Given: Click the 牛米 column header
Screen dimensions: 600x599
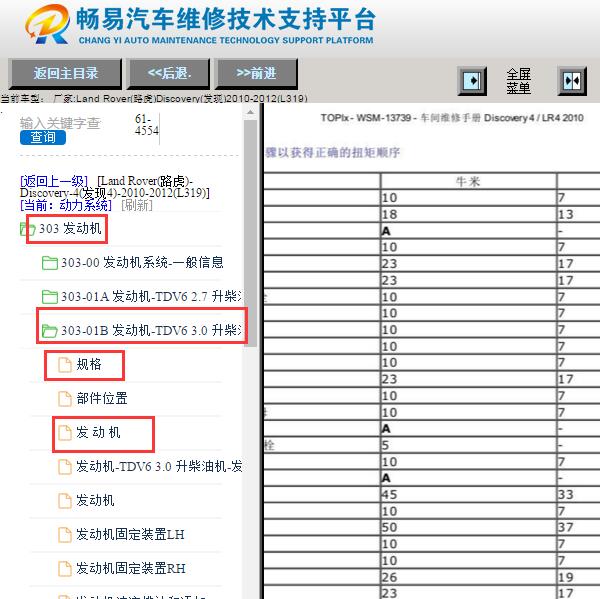Looking at the screenshot, I should [468, 181].
